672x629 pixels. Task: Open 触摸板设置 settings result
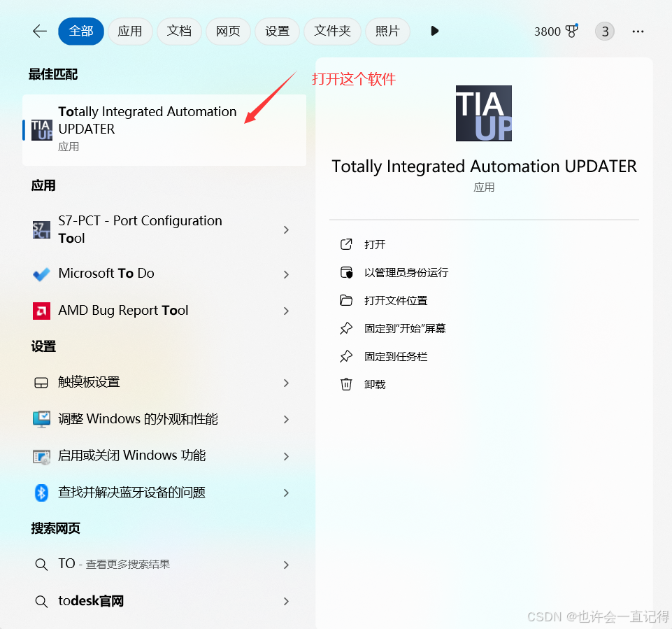pos(164,382)
